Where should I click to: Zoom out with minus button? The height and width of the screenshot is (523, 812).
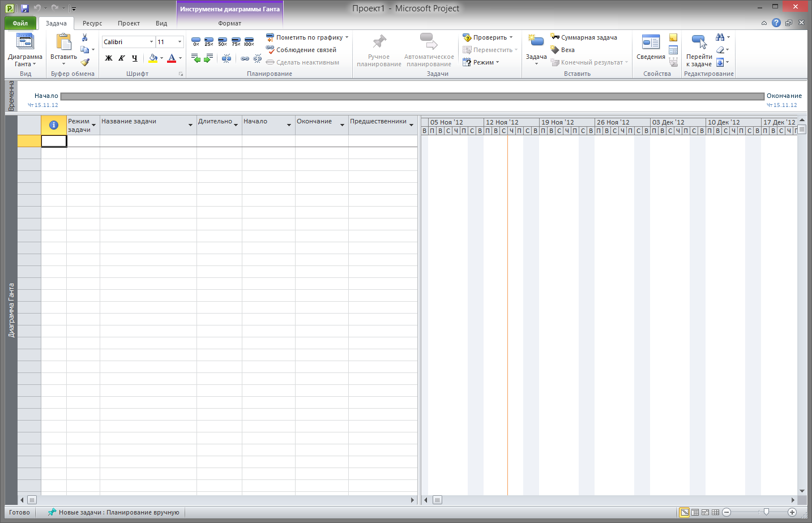726,512
